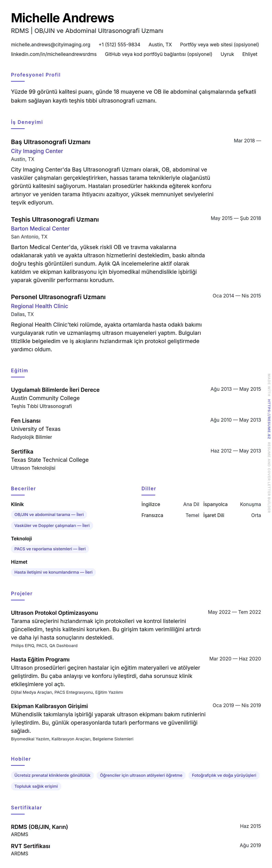Click the HTTPS://RESUME.BZ watermark link

269,419
